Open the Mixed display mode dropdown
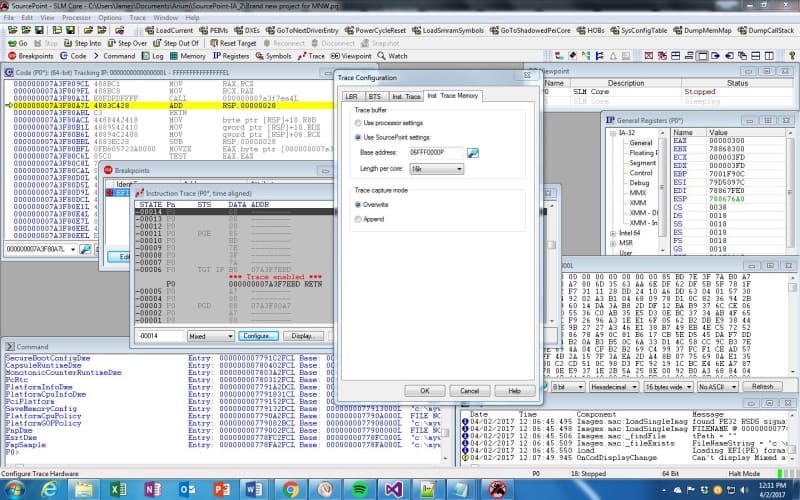The width and height of the screenshot is (800, 500). tap(210, 336)
